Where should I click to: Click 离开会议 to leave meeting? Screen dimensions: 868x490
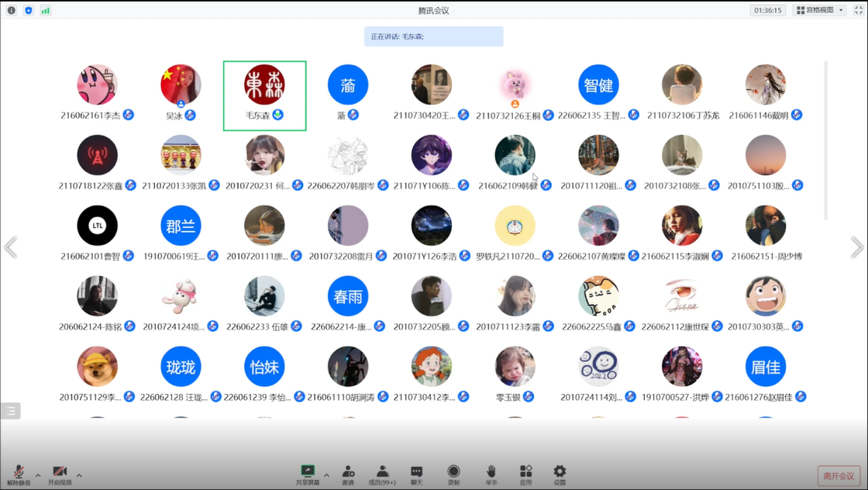839,475
